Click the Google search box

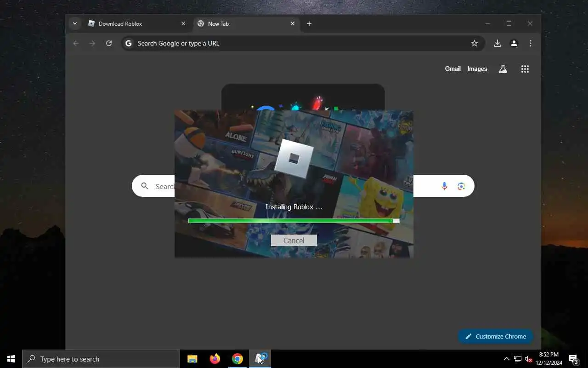pos(303,186)
